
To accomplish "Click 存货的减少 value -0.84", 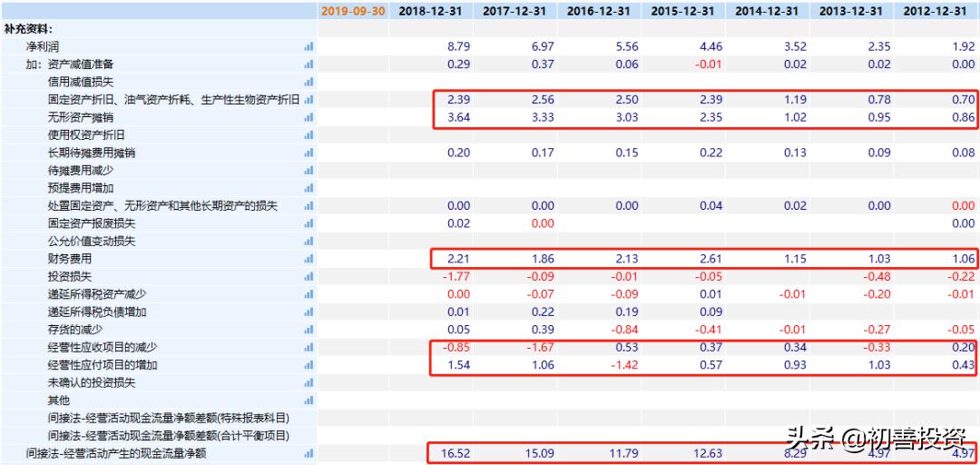I will point(625,329).
